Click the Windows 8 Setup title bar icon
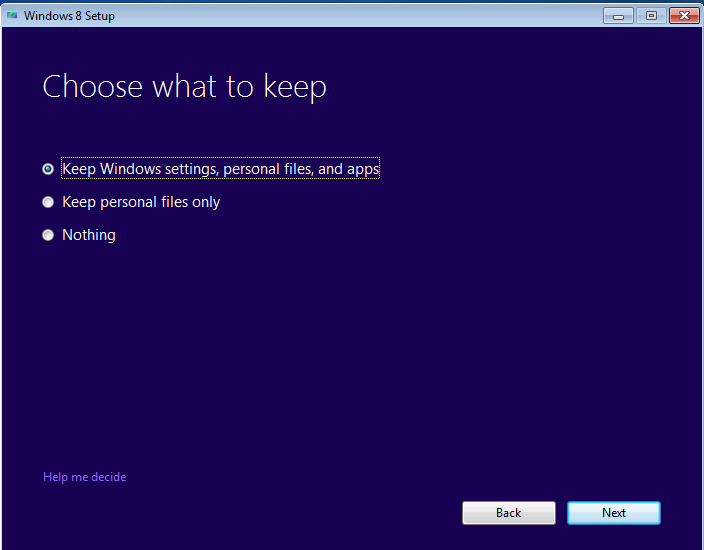The image size is (704, 550). 12,15
